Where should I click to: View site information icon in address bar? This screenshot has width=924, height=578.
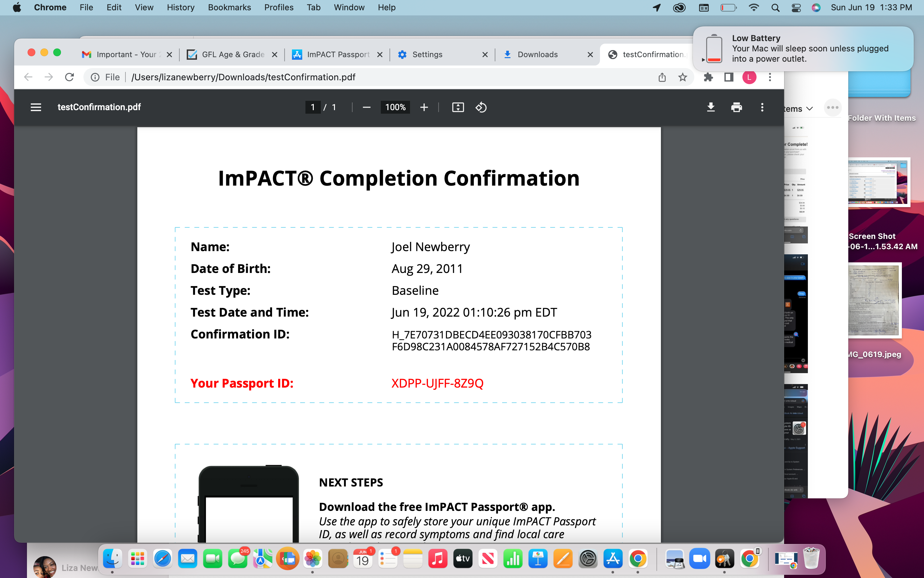[x=95, y=77]
